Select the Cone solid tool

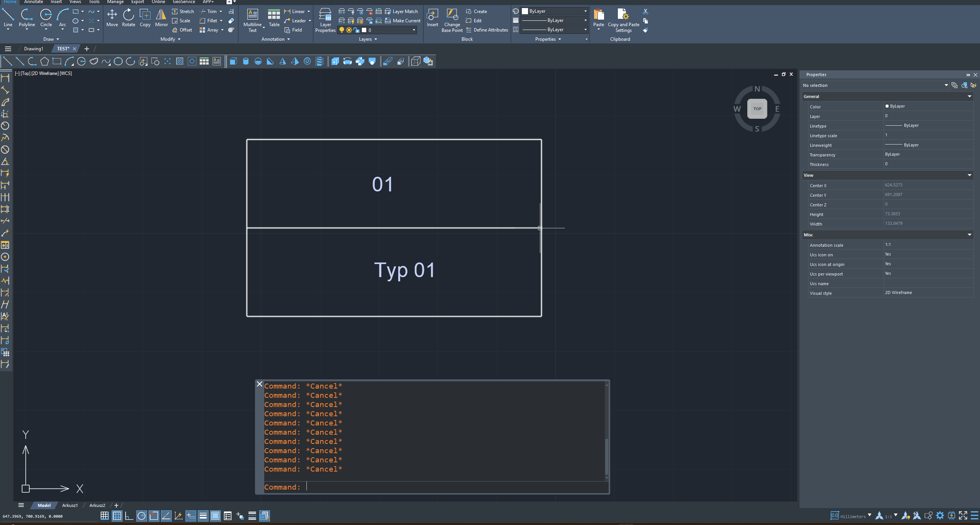point(283,61)
